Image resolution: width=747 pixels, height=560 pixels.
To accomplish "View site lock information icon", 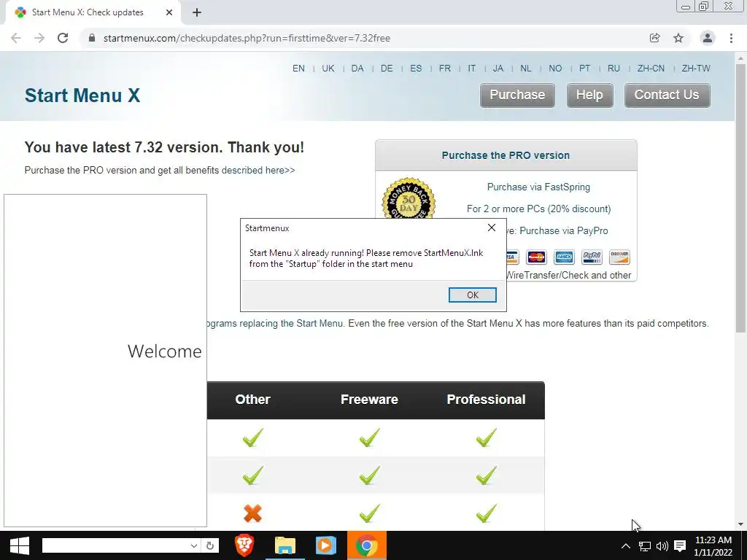I will pyautogui.click(x=92, y=38).
